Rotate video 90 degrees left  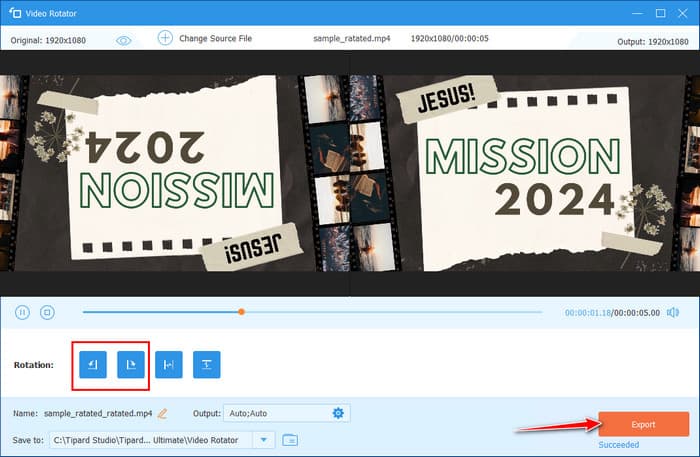93,365
